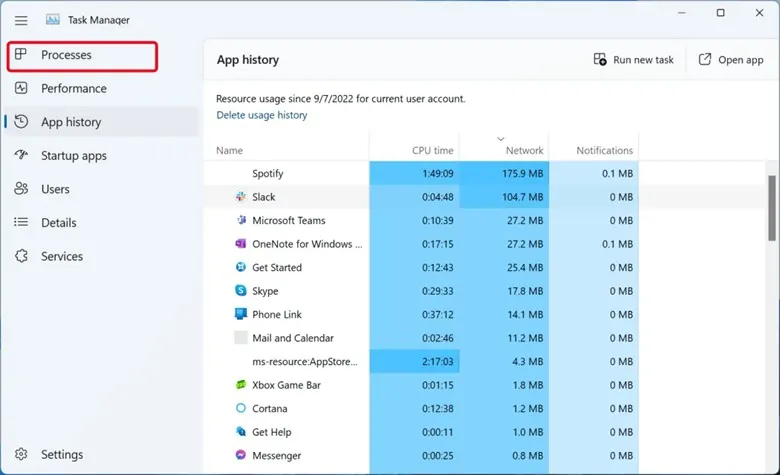
Task: Go to Startup apps
Action: click(101, 156)
